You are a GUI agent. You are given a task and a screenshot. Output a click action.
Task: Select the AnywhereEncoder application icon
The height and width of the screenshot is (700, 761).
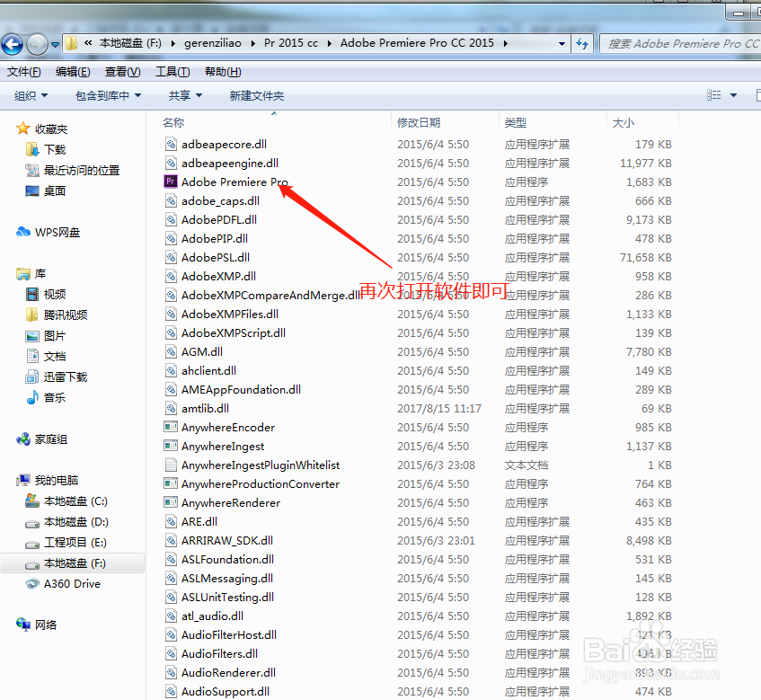[171, 427]
